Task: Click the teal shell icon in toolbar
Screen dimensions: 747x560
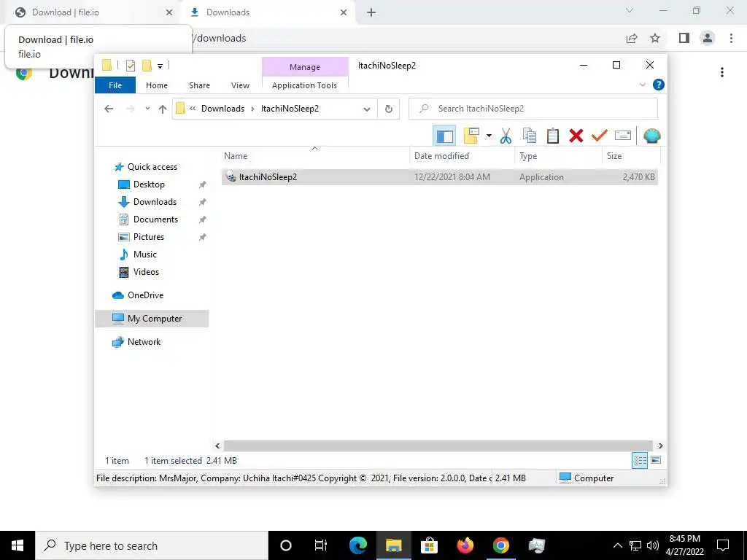Action: [x=651, y=136]
